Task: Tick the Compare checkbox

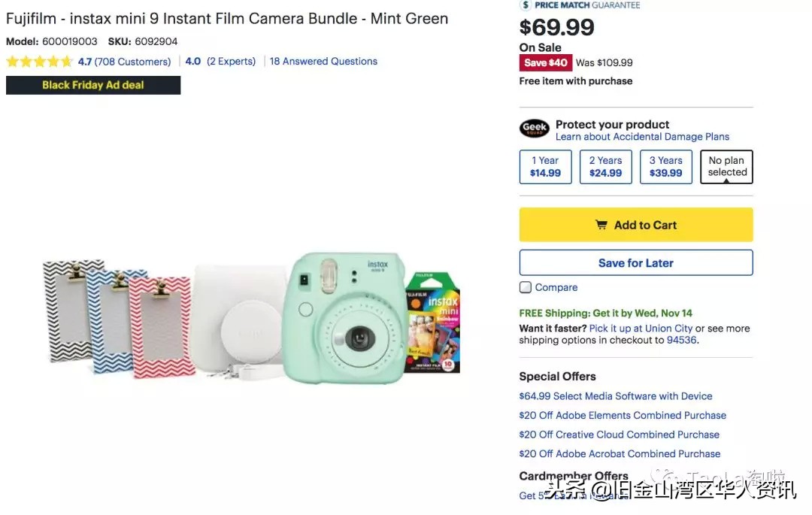Action: point(526,287)
